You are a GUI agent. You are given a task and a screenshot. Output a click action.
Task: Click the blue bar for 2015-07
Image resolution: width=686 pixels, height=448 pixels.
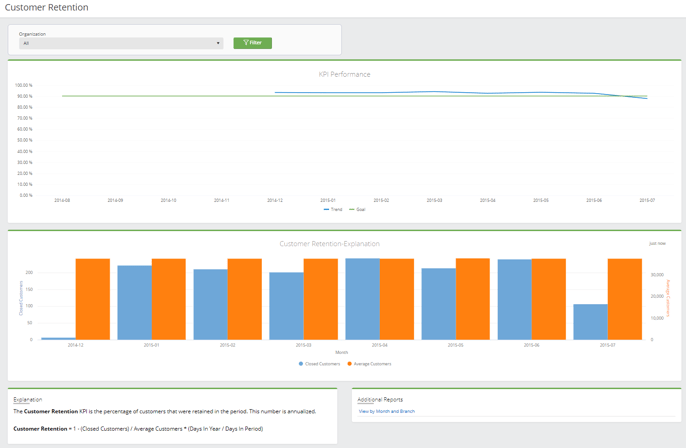point(590,322)
